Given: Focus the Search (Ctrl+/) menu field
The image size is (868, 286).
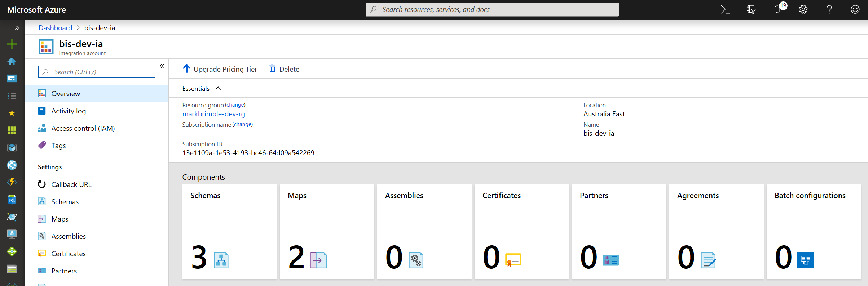Looking at the screenshot, I should [96, 72].
